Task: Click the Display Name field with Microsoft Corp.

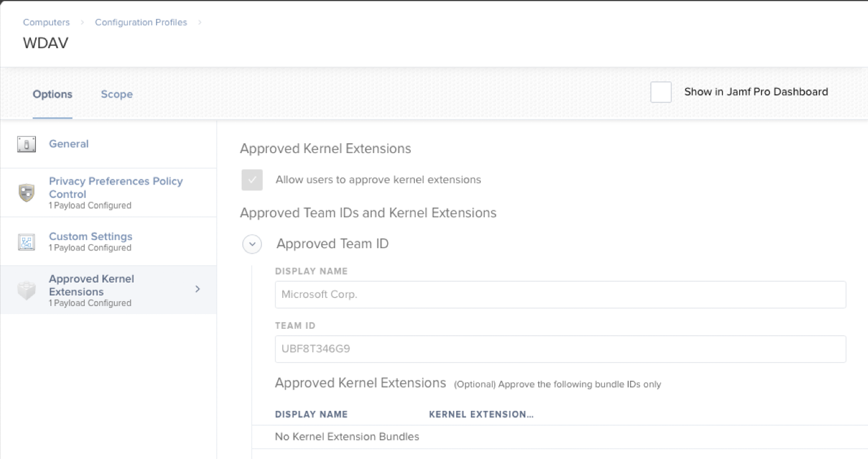Action: pos(560,295)
